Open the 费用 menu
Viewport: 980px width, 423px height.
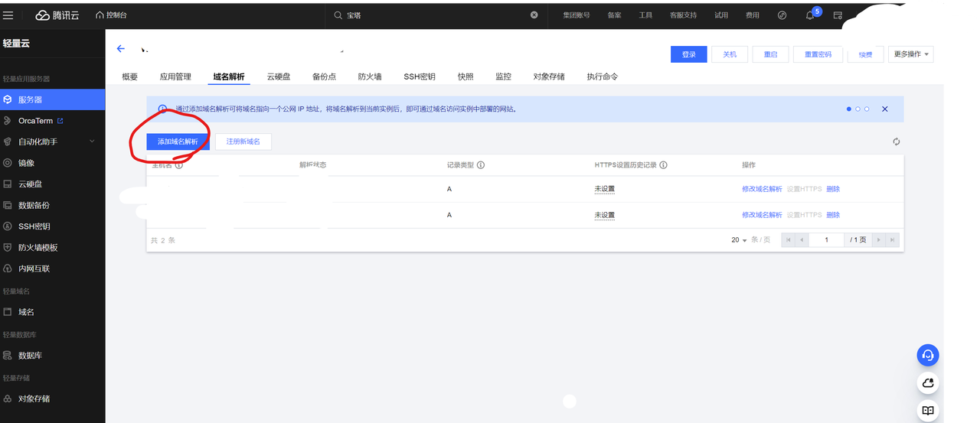pos(753,15)
